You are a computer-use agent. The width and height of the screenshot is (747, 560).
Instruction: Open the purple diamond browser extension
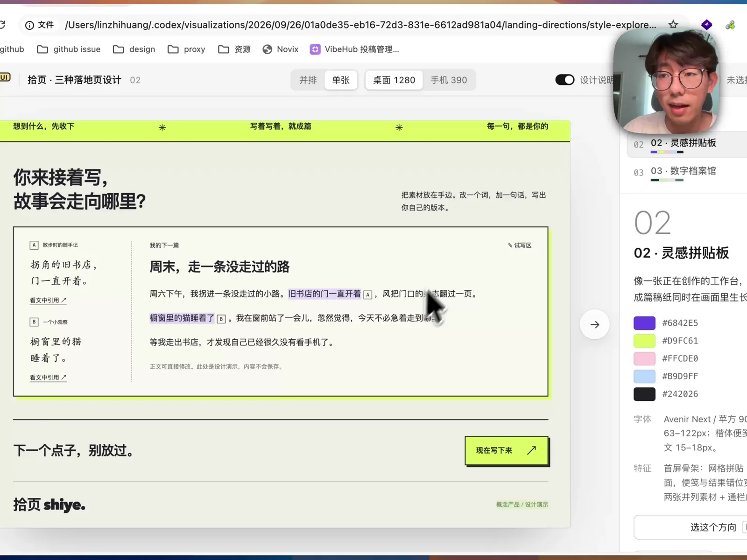(706, 25)
